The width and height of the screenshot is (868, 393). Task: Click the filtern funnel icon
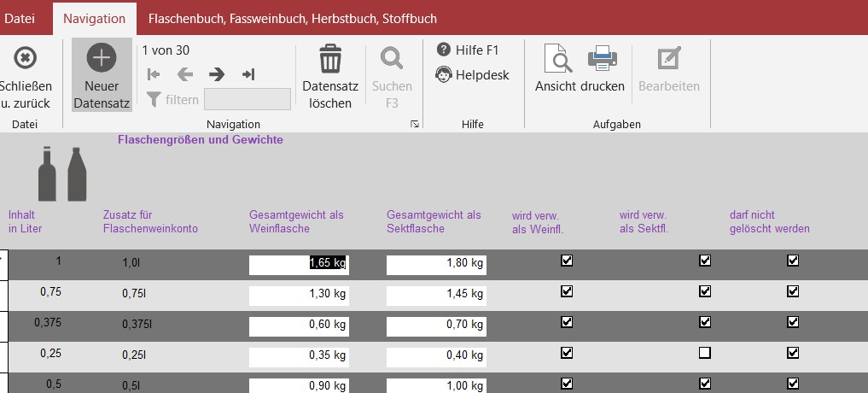point(154,100)
